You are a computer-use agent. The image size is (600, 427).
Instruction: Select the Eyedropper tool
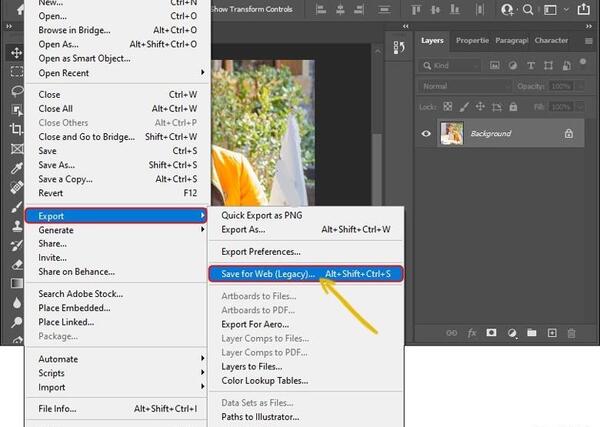click(x=16, y=168)
